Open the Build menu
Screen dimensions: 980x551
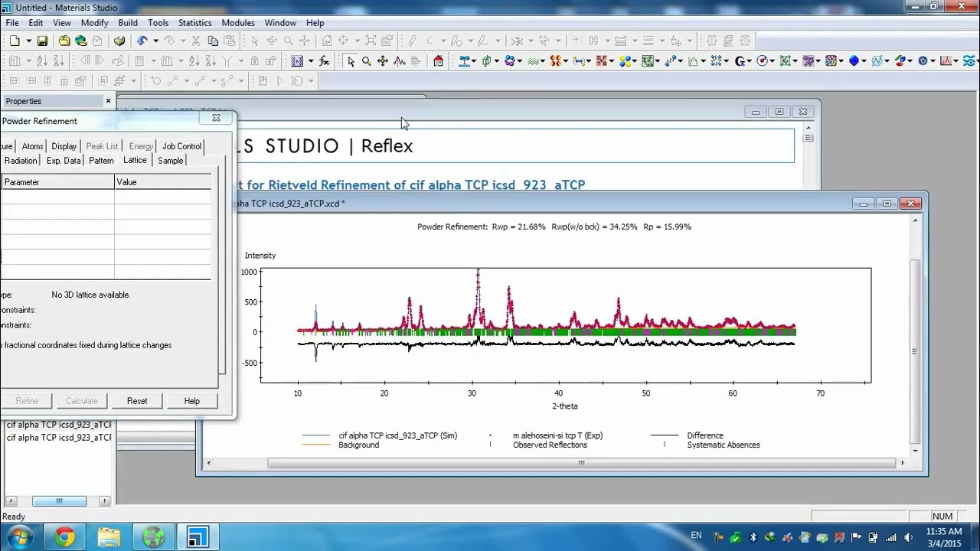point(128,23)
